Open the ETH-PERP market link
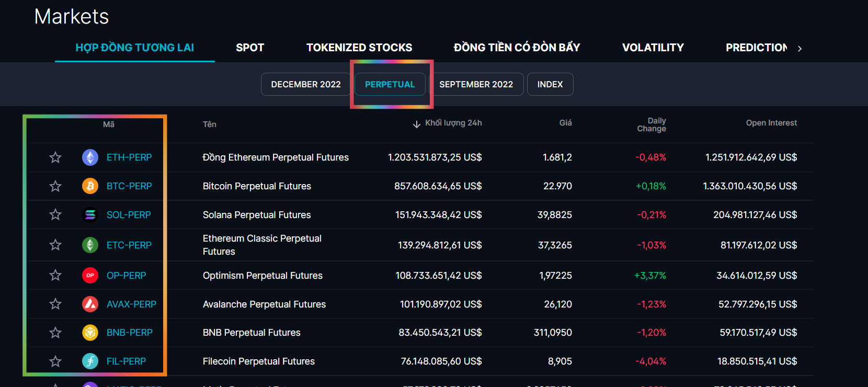 129,157
